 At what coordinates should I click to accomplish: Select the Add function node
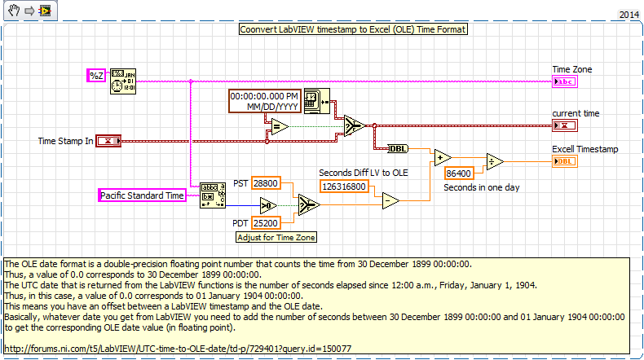443,158
